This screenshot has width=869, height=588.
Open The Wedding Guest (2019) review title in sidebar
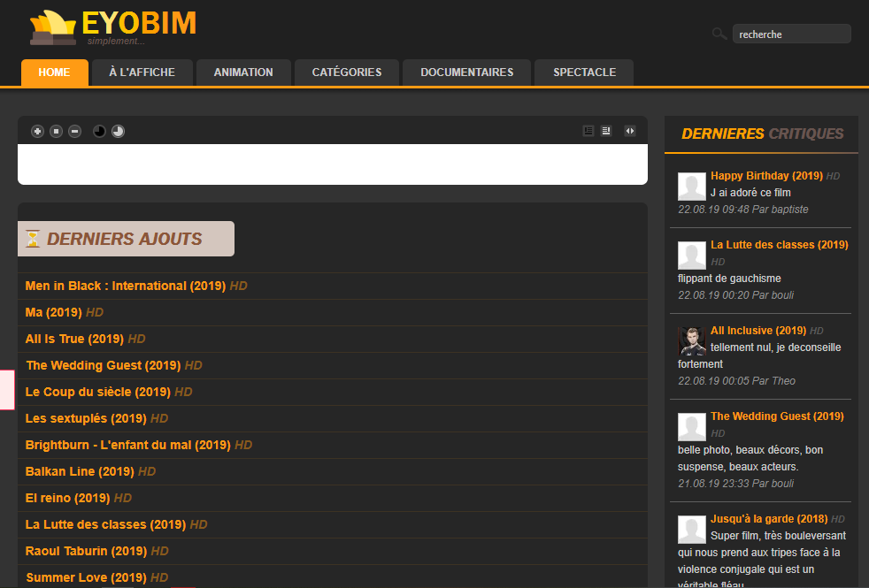click(x=777, y=416)
